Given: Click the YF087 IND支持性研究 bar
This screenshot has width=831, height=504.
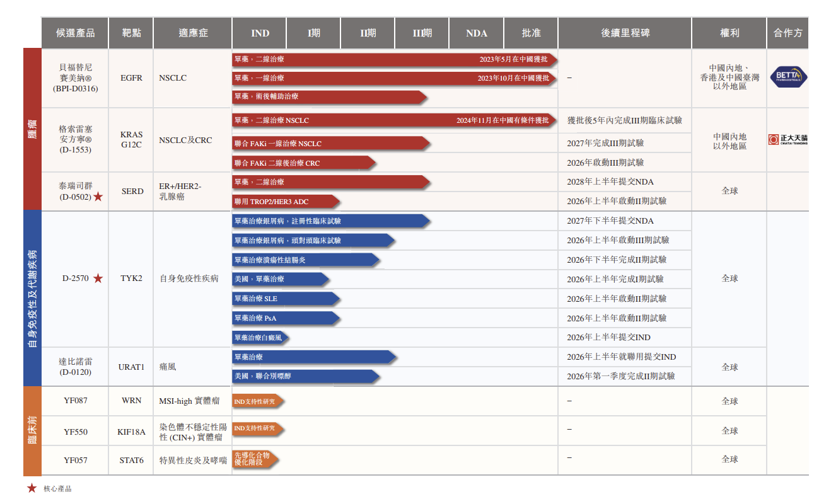Looking at the screenshot, I should coord(259,401).
